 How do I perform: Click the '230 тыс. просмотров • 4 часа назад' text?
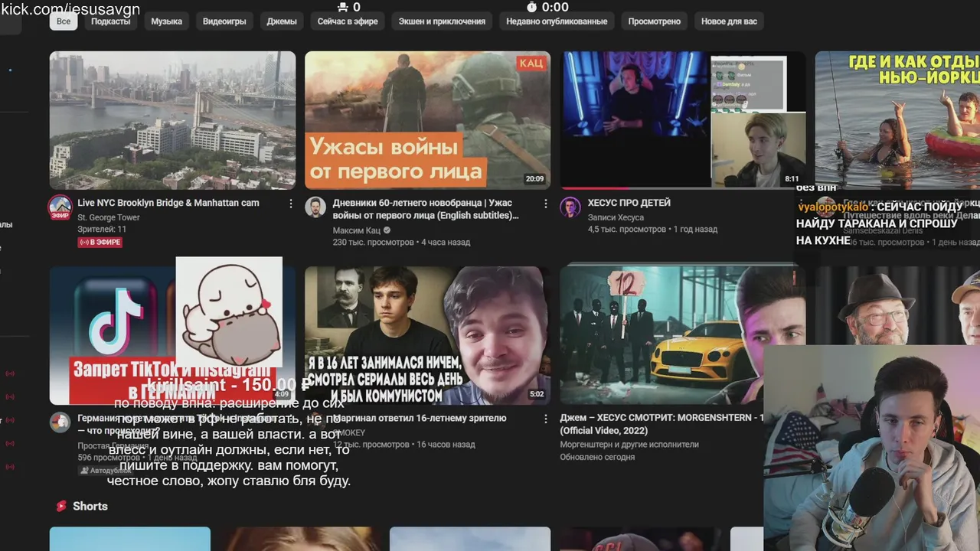[402, 242]
